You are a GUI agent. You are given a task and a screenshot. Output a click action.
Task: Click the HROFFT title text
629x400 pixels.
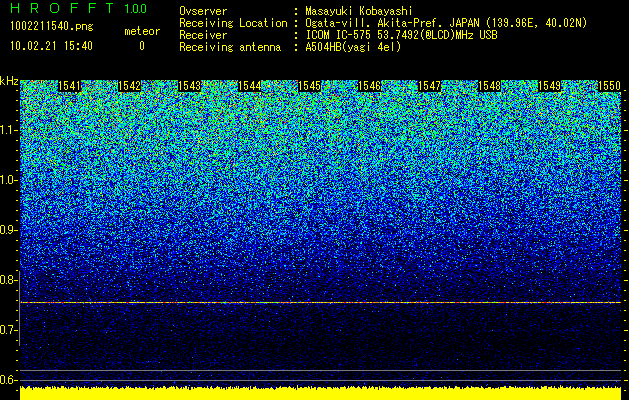click(x=62, y=8)
